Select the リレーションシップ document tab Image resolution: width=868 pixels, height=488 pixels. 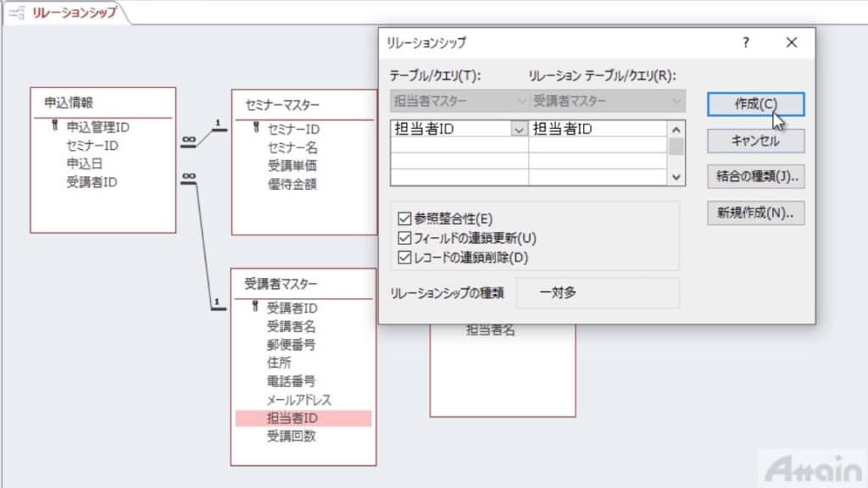(74, 13)
